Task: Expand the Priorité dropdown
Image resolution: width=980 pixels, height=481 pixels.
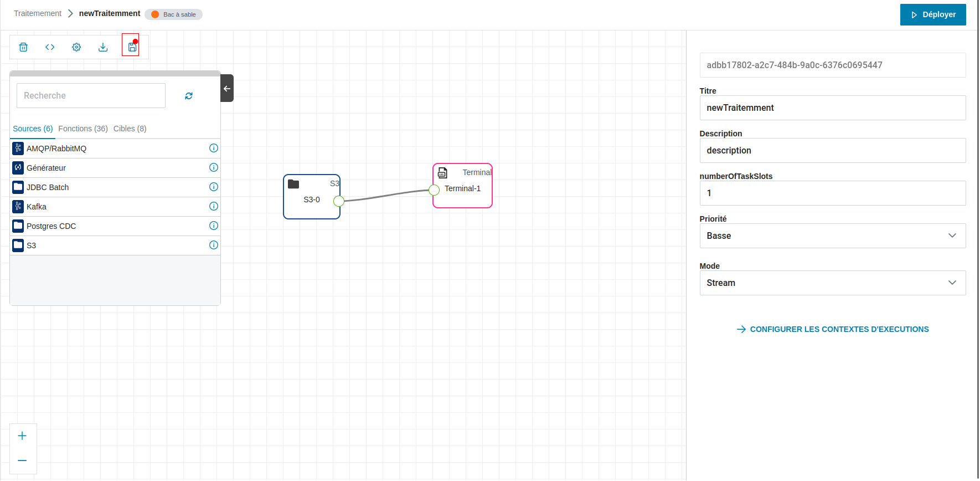Action: click(832, 236)
